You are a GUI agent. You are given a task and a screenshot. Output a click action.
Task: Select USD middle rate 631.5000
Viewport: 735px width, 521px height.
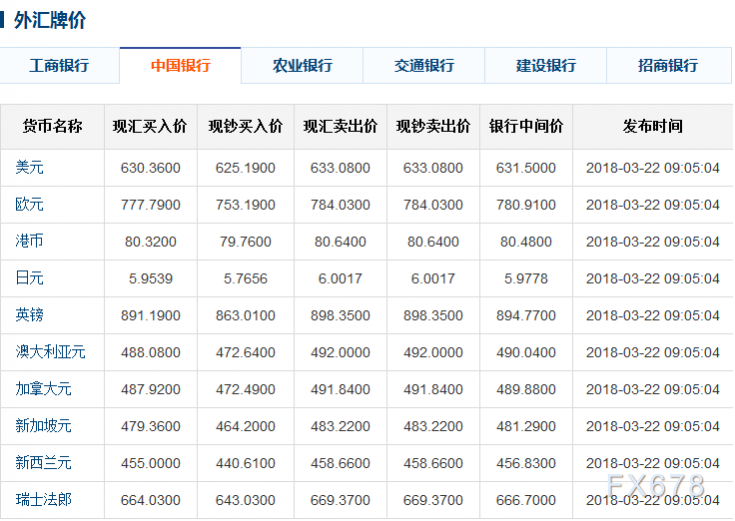(x=526, y=168)
